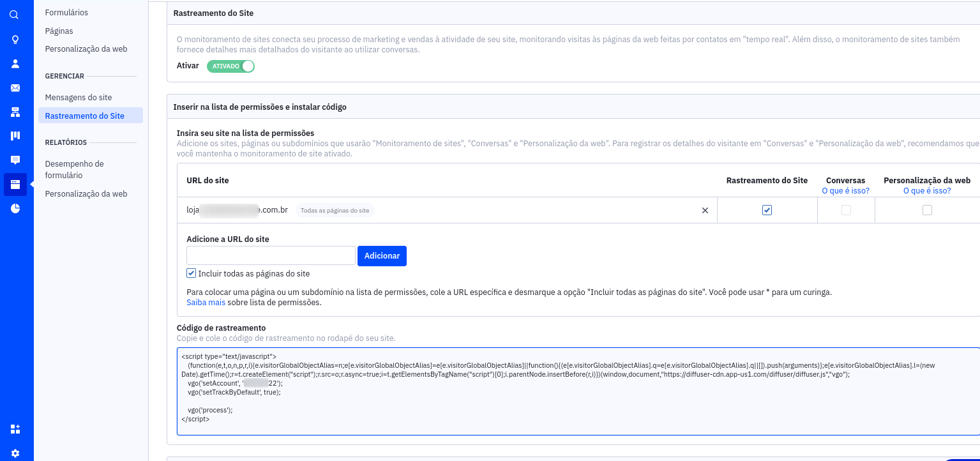Screen dimensions: 980x461
Task: Click the "Conversas" column header
Action: coord(845,181)
